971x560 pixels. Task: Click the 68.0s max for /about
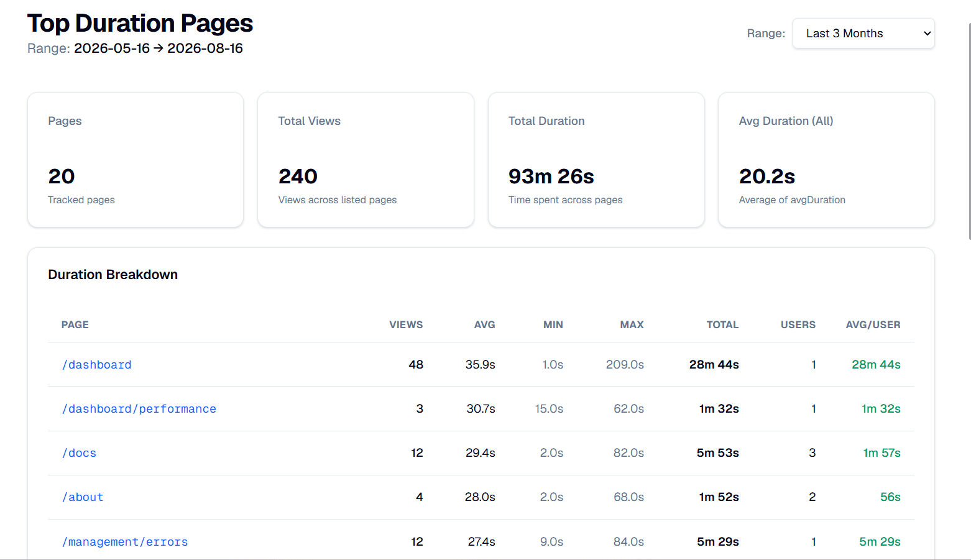click(x=628, y=497)
